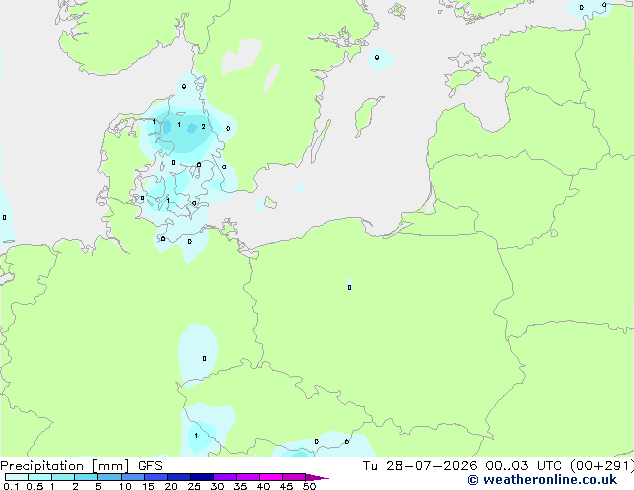Click the '15' label under the legend

point(148,486)
